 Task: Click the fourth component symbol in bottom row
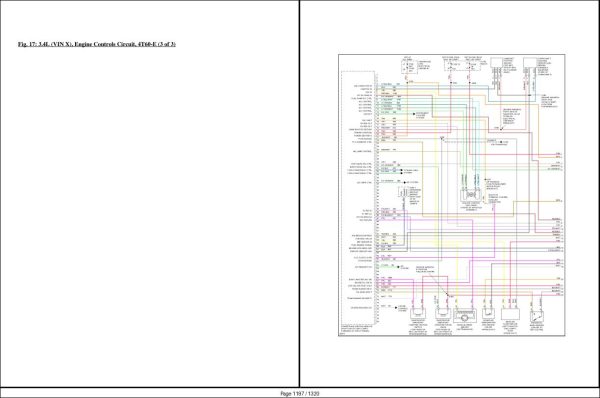[488, 313]
